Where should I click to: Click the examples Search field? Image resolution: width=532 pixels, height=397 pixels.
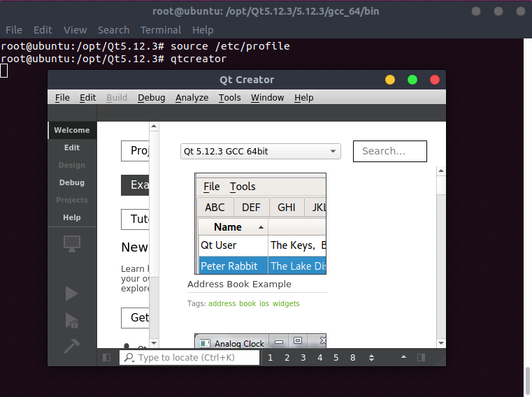click(x=390, y=152)
